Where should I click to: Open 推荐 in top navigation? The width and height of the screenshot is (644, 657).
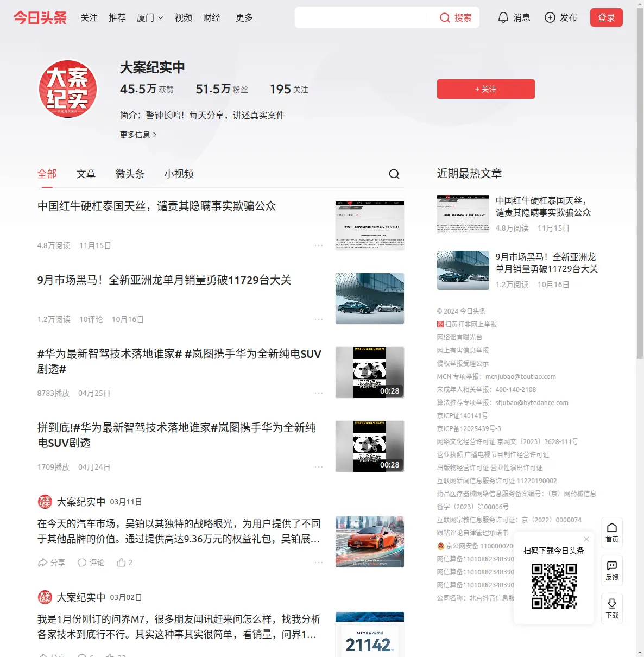click(117, 17)
